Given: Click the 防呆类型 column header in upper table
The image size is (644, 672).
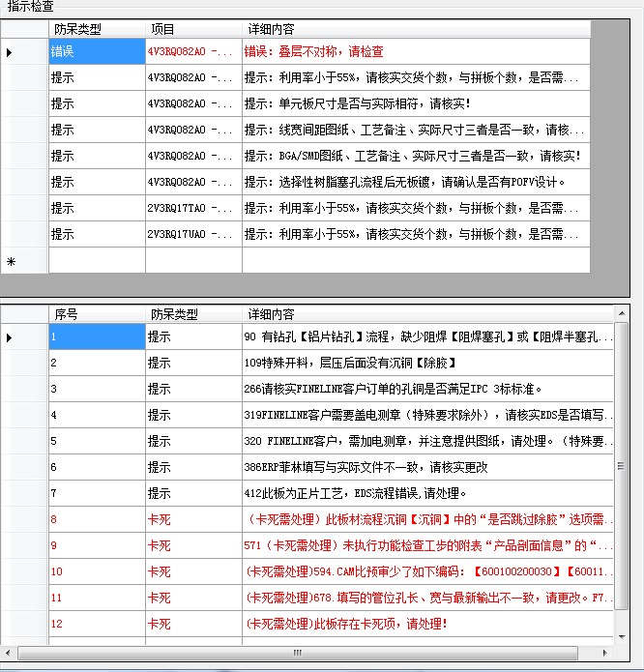Looking at the screenshot, I should [97, 29].
